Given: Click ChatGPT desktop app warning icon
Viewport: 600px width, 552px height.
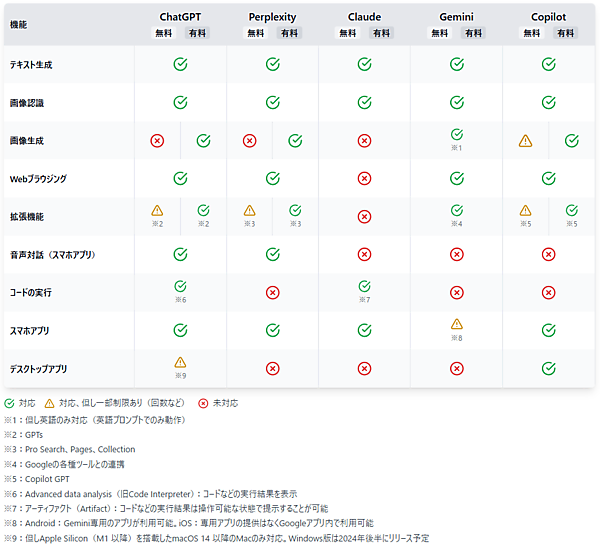Looking at the screenshot, I should [x=181, y=362].
